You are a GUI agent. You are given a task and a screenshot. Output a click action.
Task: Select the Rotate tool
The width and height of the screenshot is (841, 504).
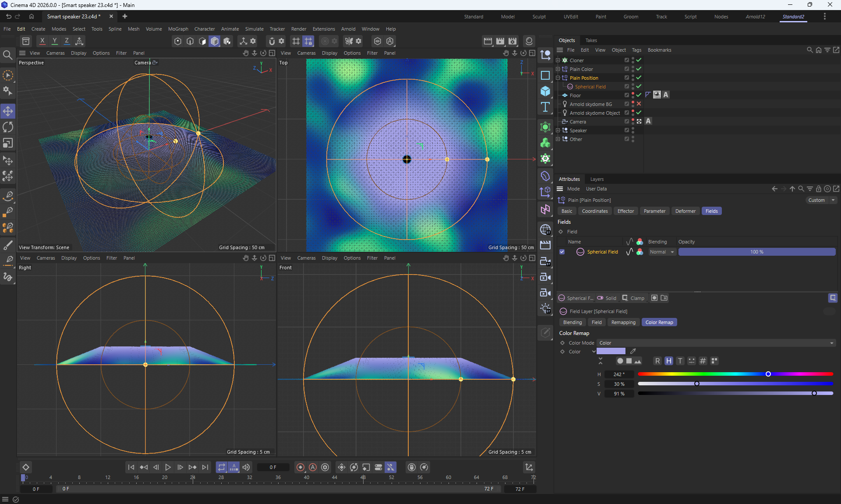point(8,127)
